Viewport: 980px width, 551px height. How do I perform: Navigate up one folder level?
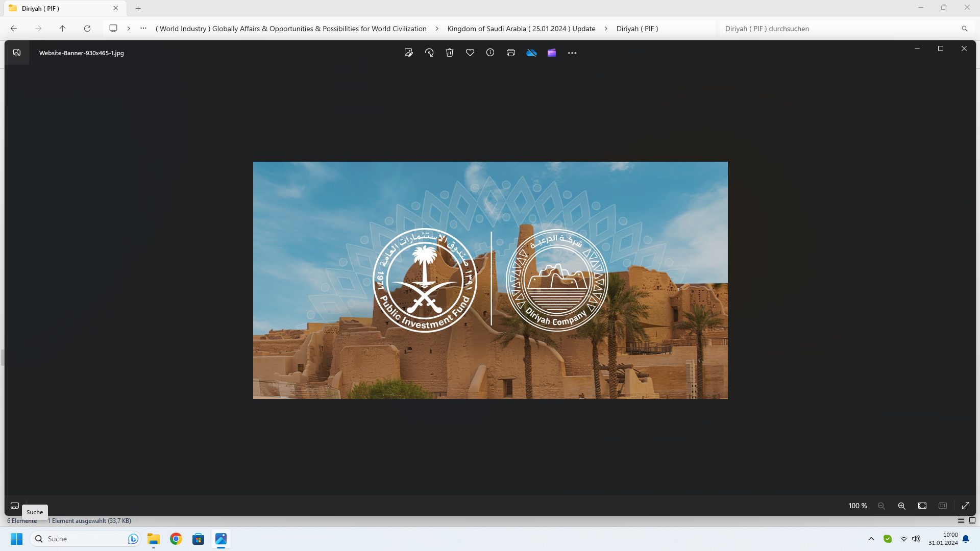63,29
